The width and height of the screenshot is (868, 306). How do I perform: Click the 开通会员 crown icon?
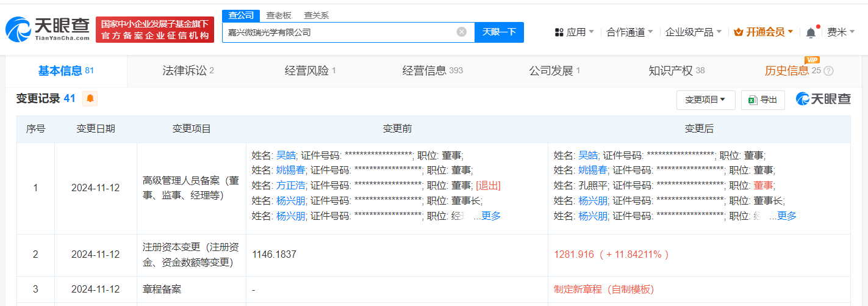coord(738,32)
